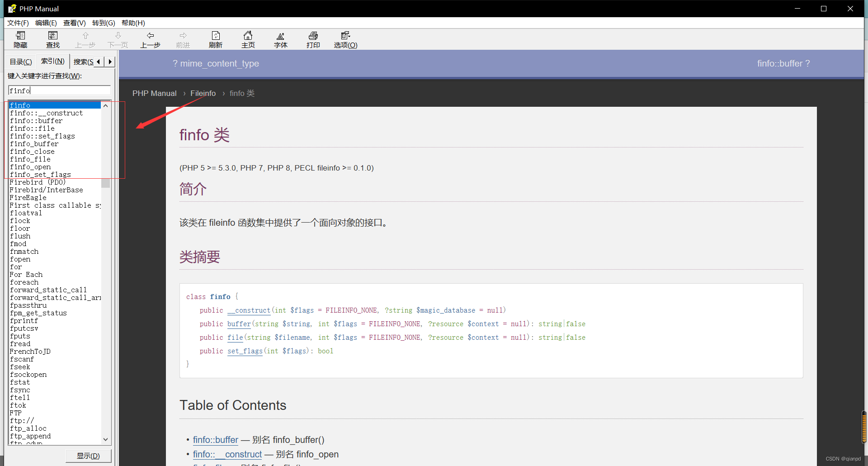The height and width of the screenshot is (466, 868).
Task: Open the 转到 (Go) menu
Action: (x=104, y=23)
